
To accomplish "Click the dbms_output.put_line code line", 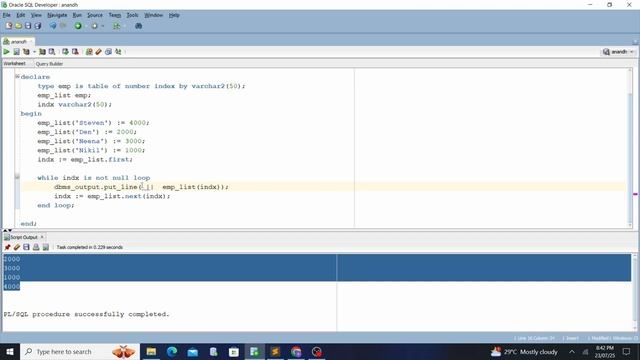I will [141, 187].
